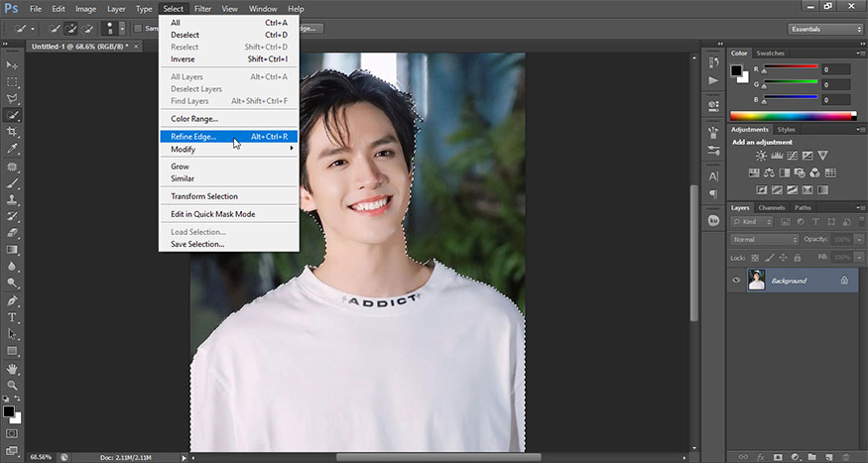
Task: Click the Add to selection brush icon
Action: [72, 29]
